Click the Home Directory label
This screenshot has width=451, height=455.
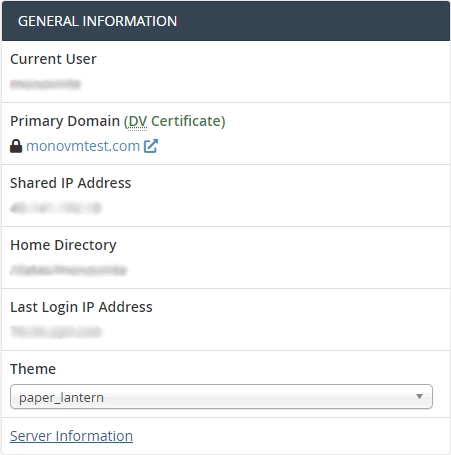[63, 245]
